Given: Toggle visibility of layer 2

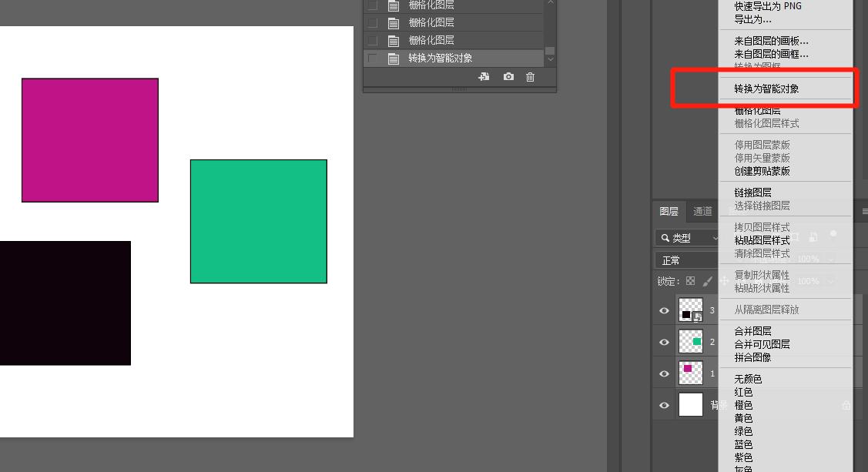Looking at the screenshot, I should click(x=665, y=342).
